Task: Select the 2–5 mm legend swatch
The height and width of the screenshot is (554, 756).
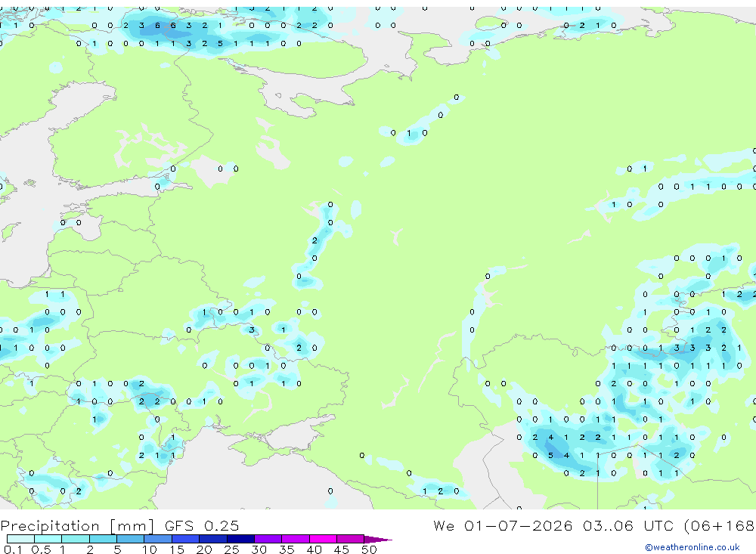Action: [103, 539]
